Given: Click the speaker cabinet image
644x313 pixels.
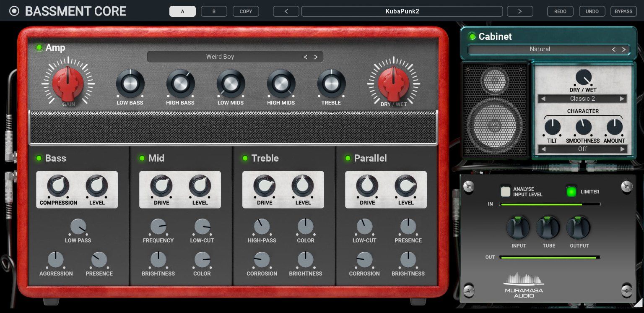Looking at the screenshot, I should (496, 110).
